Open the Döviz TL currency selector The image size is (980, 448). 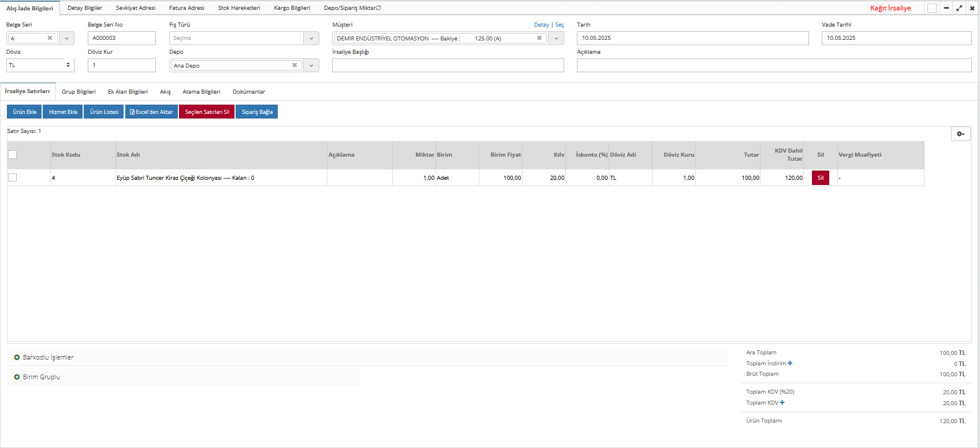(40, 65)
